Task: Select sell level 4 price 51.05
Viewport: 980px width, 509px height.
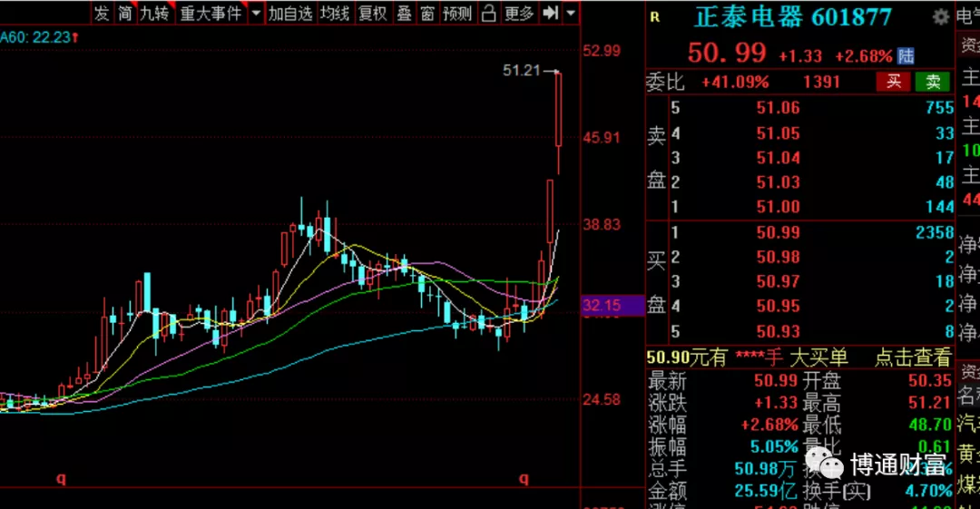Action: (x=778, y=132)
